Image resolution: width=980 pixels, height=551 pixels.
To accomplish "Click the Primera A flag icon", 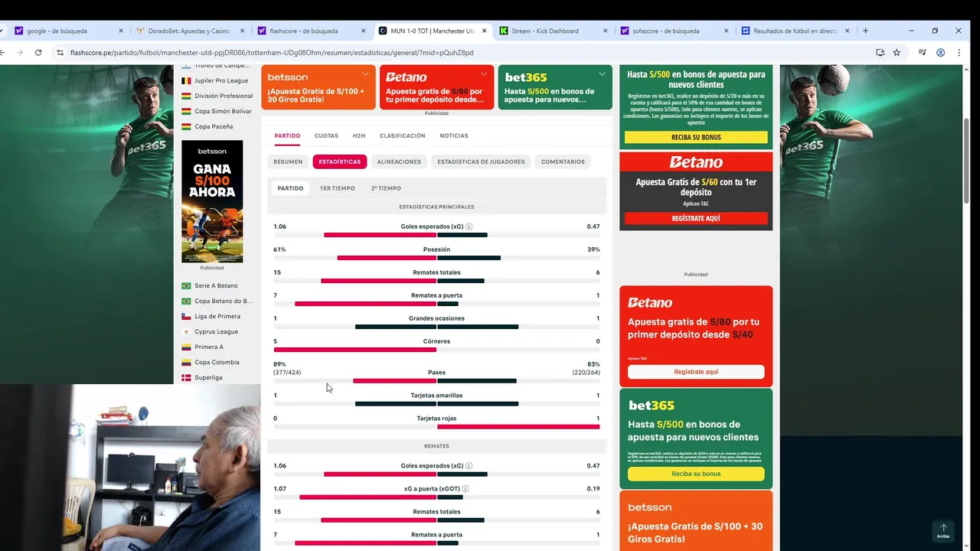I will [x=186, y=347].
